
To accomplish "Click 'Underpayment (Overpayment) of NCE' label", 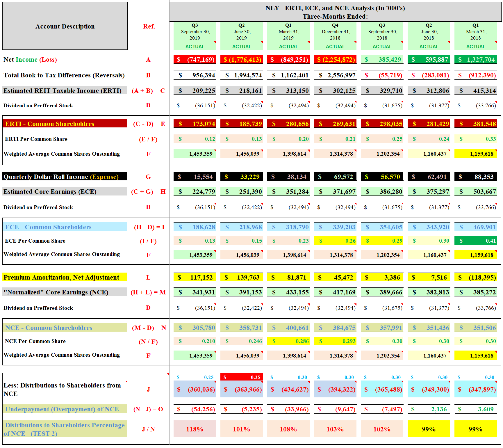I will click(65, 409).
